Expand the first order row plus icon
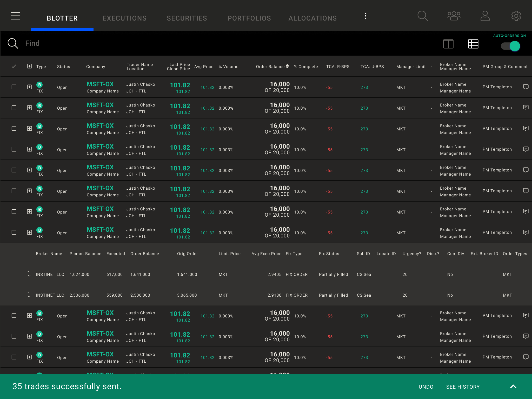The height and width of the screenshot is (399, 532). [x=30, y=87]
